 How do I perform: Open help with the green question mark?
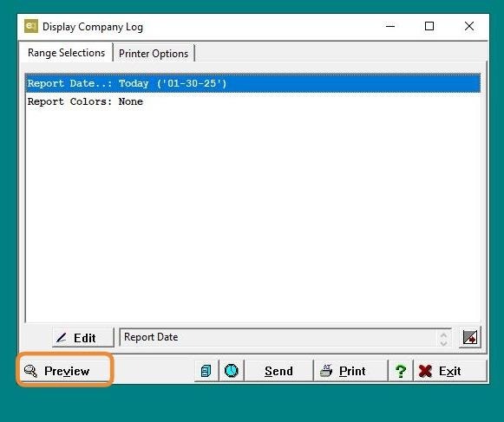tap(401, 371)
